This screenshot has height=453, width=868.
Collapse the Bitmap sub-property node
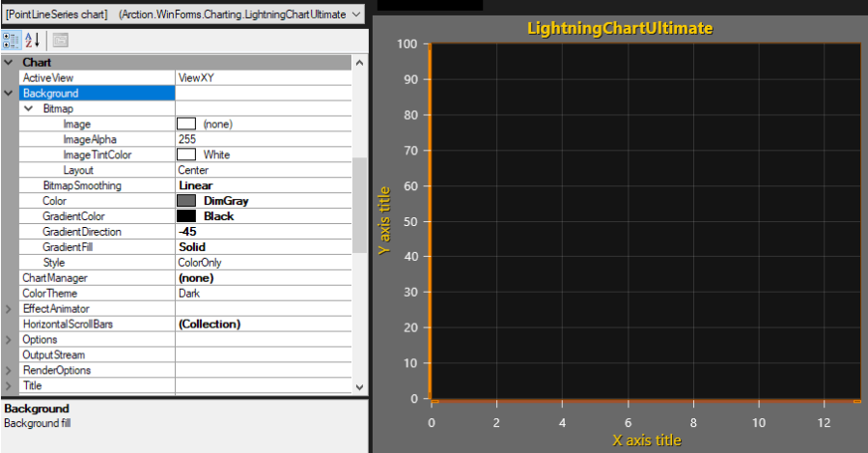[29, 108]
